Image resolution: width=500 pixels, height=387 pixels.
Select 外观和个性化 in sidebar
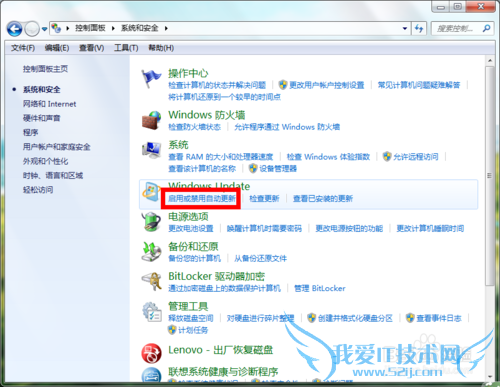pos(45,161)
